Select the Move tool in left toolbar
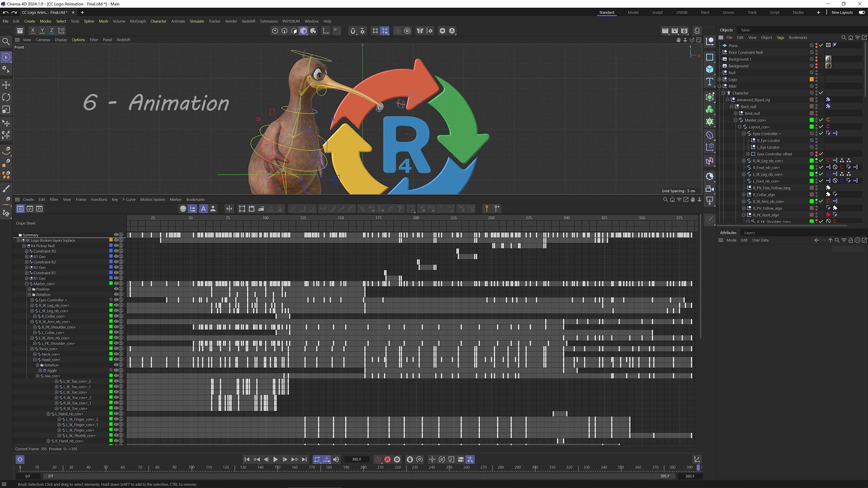868x488 pixels. point(6,85)
